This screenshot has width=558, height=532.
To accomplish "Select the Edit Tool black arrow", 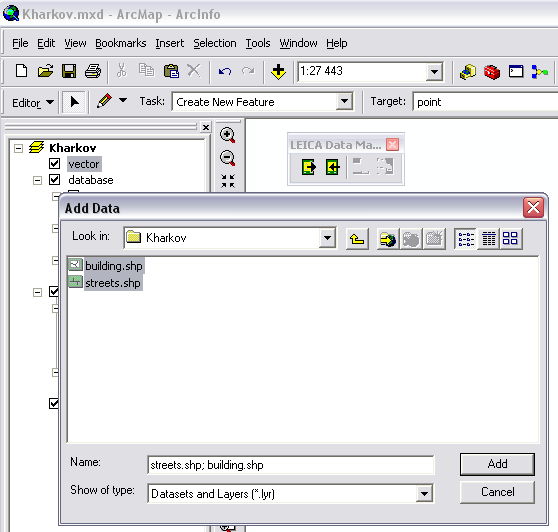I will pos(74,102).
